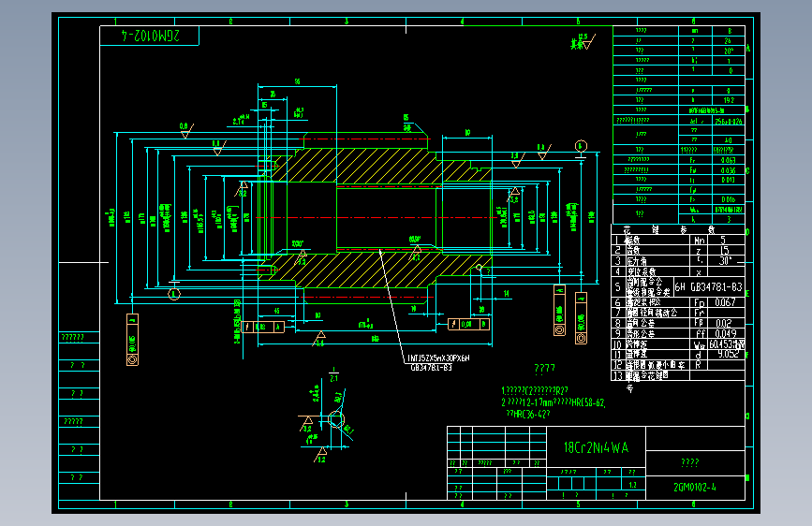Click the 45 dimension below the left flange
This screenshot has height=526, width=812.
pyautogui.click(x=276, y=311)
